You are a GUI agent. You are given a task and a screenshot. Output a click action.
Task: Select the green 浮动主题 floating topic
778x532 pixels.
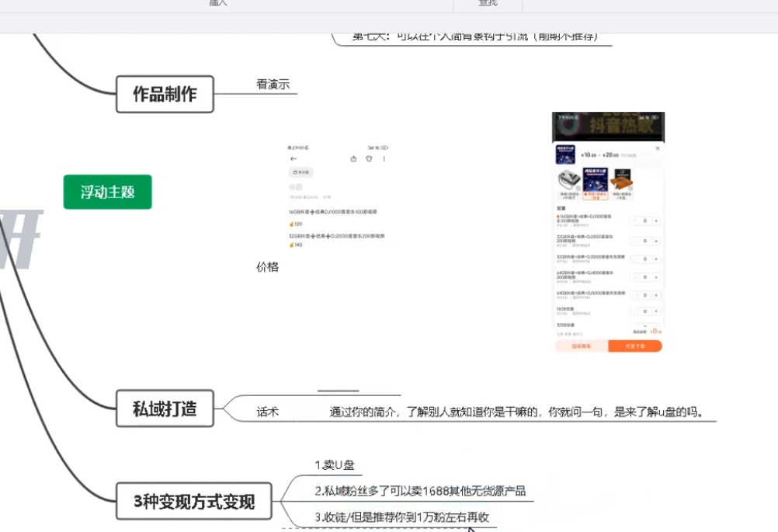[107, 192]
